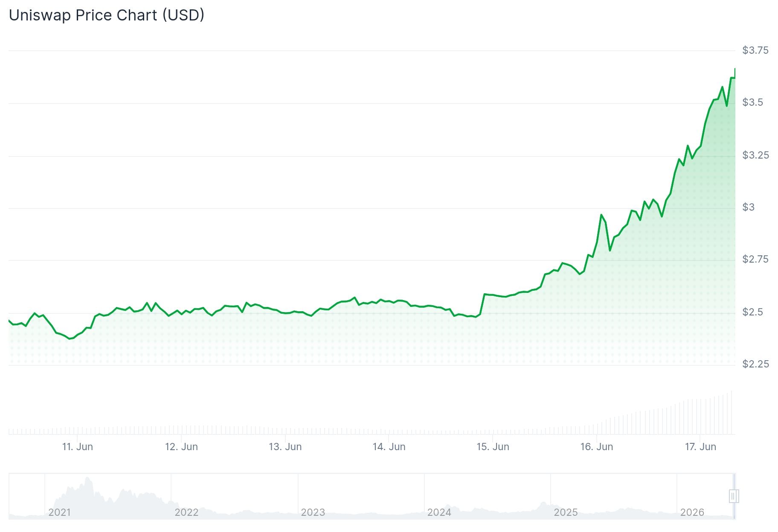The image size is (778, 532).
Task: Click the '13. Jun' date axis label
Action: coord(285,447)
